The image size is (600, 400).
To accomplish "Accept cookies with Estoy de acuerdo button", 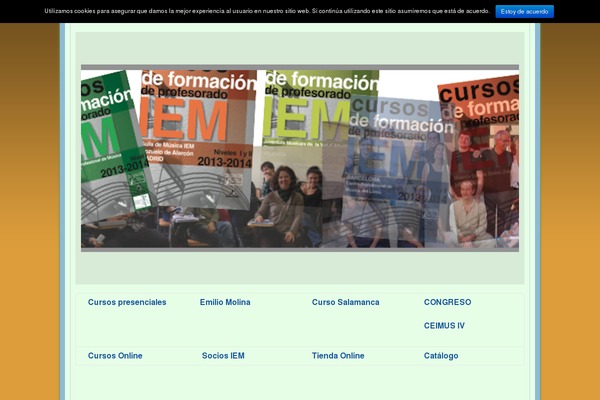I will pos(524,11).
